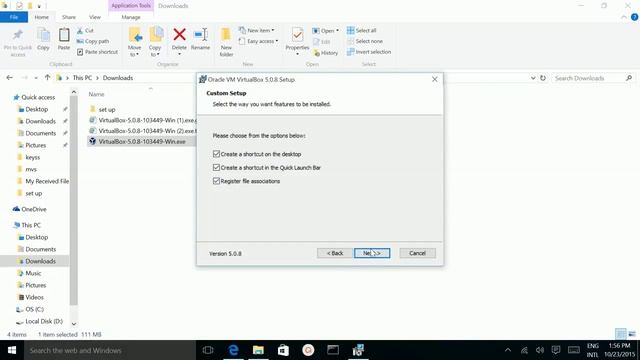640x360 pixels.
Task: Click Invert selection in ribbon
Action: coord(369,52)
